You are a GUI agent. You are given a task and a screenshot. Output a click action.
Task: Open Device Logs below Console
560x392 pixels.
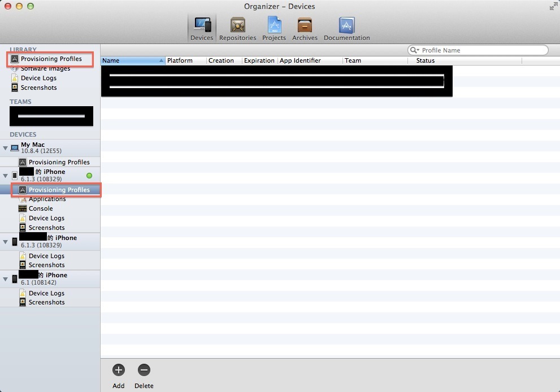pos(46,218)
